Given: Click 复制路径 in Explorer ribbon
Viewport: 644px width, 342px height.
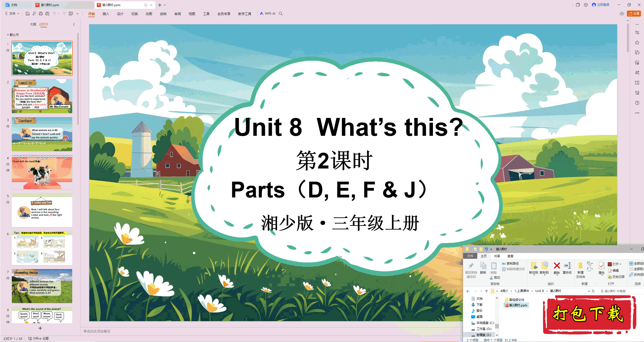Looking at the screenshot, I should (510, 263).
